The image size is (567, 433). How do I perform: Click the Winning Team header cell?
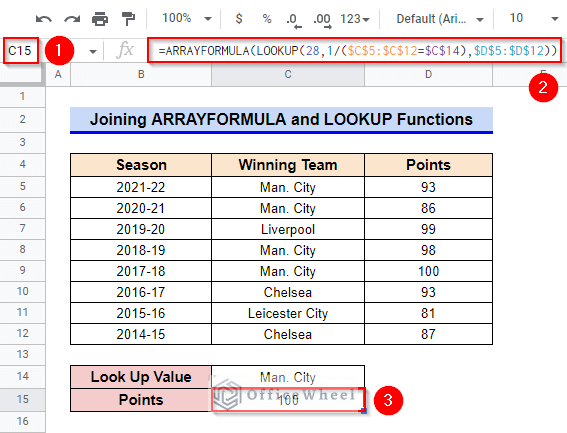coord(288,165)
